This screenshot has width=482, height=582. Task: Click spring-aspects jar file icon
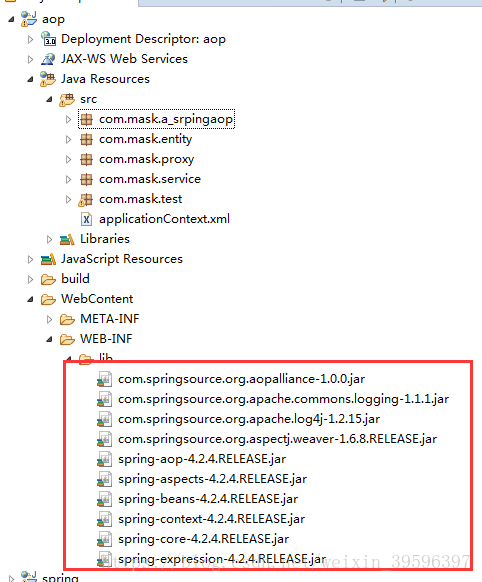(x=104, y=480)
